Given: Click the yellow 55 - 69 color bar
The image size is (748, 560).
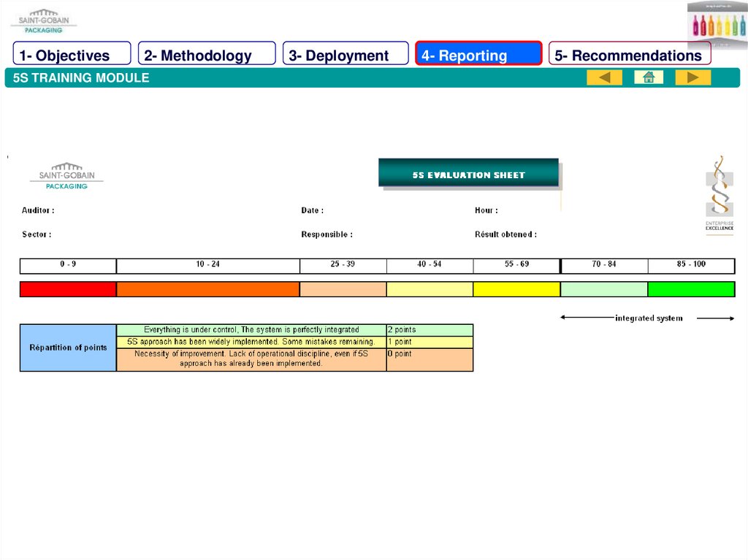Looking at the screenshot, I should [x=516, y=289].
